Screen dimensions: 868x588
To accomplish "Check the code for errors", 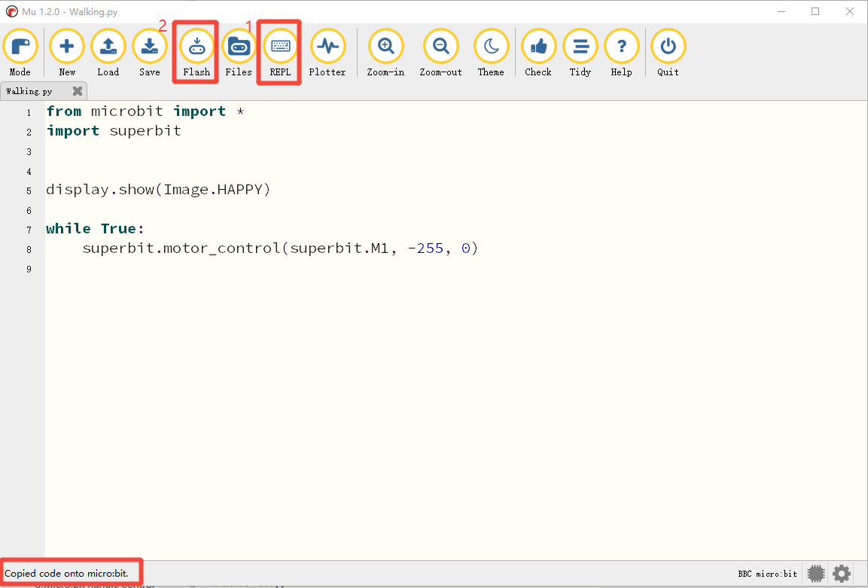I will click(x=538, y=53).
